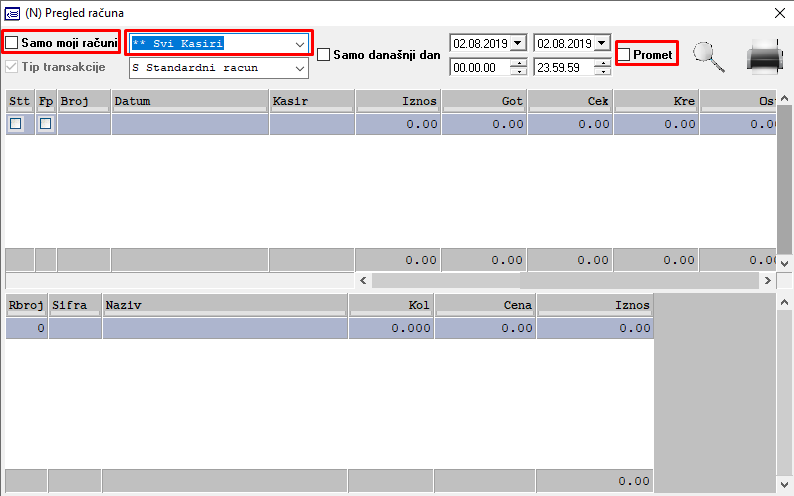Open the start date picker dropdown
The image size is (794, 496).
point(517,43)
